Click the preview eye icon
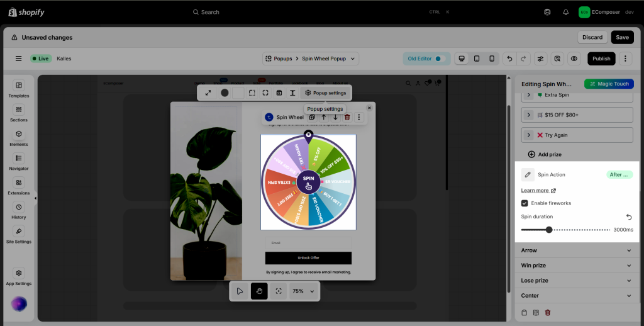Screen dimensions: 644x326 click(x=574, y=59)
